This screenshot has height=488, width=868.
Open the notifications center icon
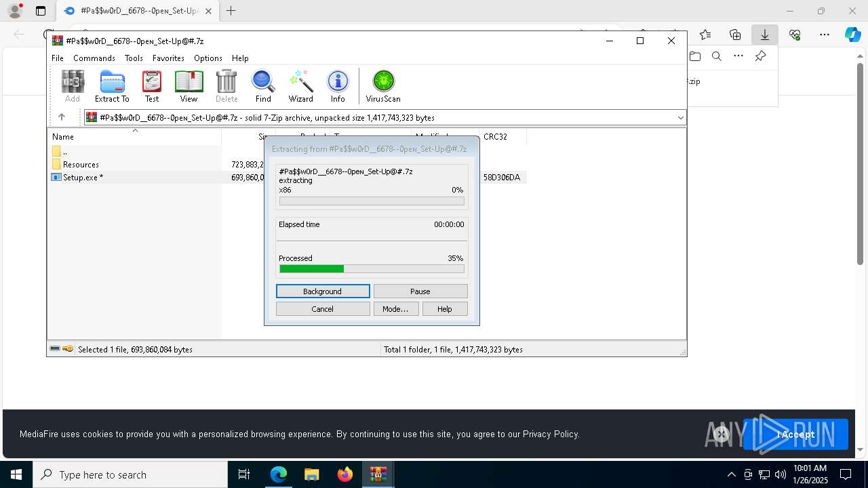click(x=846, y=474)
